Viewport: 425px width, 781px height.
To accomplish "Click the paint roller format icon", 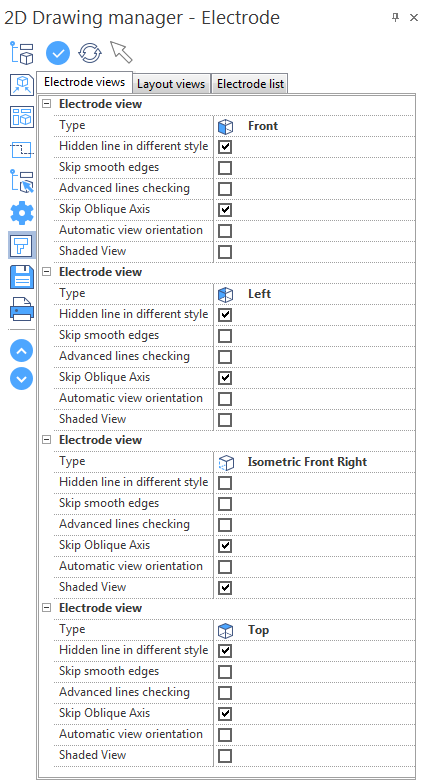I will coord(22,245).
